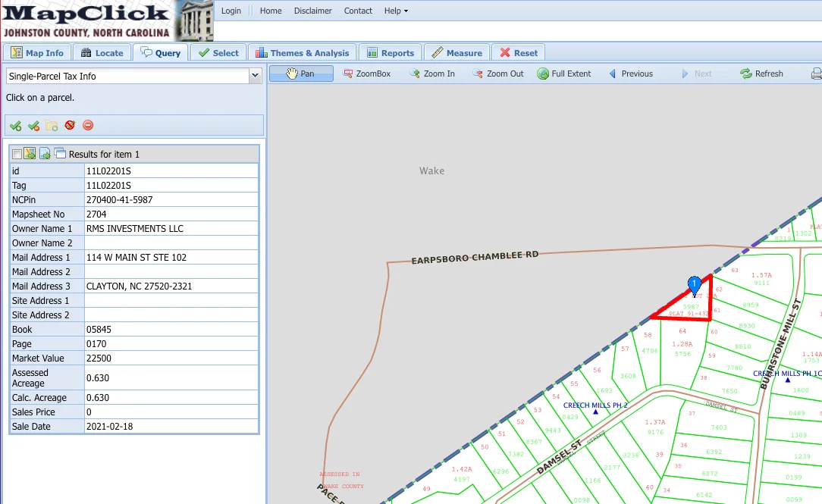The height and width of the screenshot is (504, 822).
Task: Click the document export icon in results header
Action: coord(45,154)
